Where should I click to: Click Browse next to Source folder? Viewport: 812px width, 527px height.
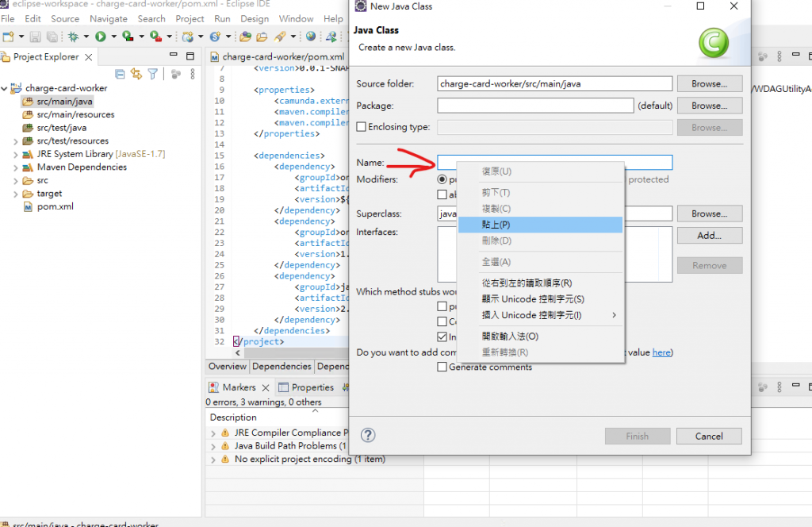coord(710,83)
